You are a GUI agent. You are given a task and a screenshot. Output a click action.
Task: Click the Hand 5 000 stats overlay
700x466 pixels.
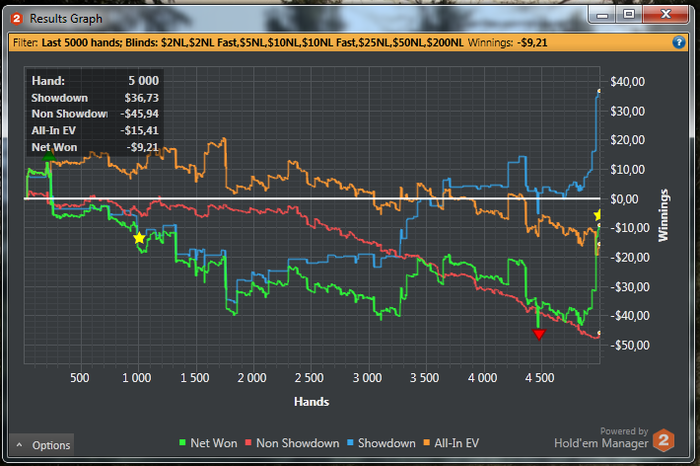95,113
